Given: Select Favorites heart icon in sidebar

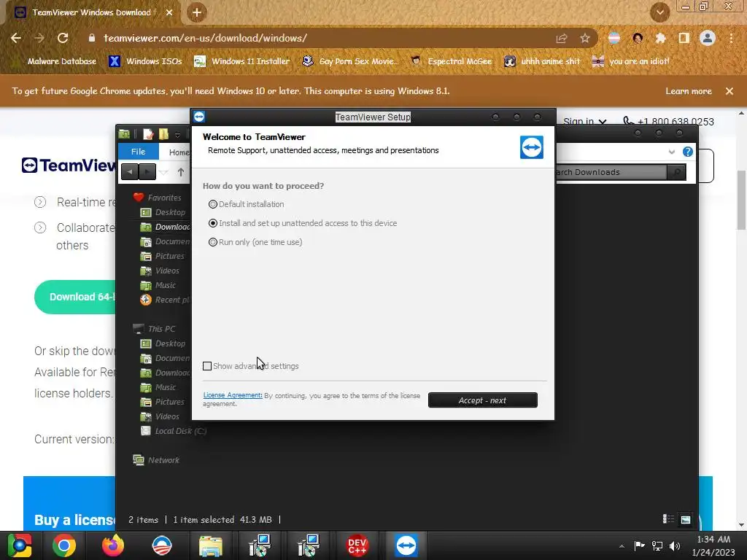Looking at the screenshot, I should tap(139, 197).
